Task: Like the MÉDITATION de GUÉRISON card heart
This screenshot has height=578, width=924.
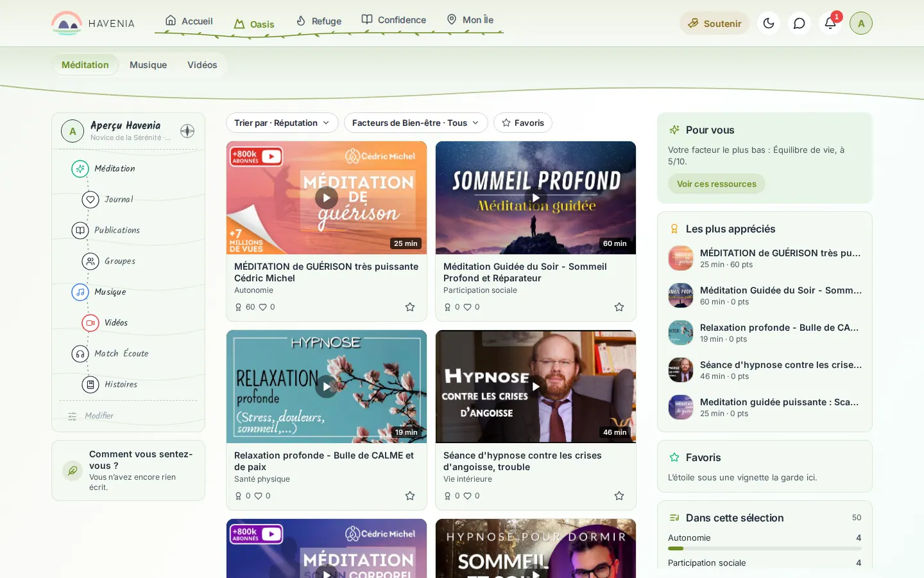Action: (x=262, y=307)
